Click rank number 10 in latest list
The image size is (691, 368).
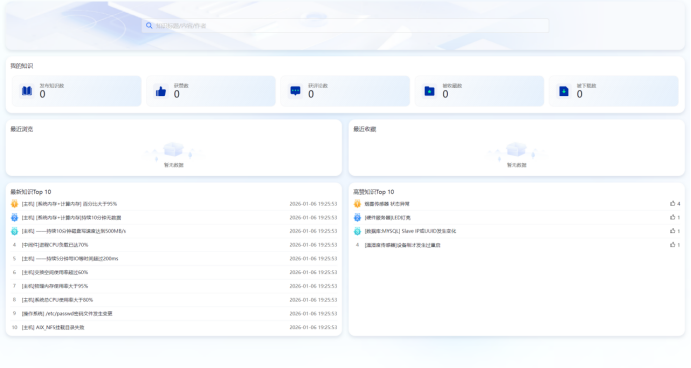click(15, 327)
